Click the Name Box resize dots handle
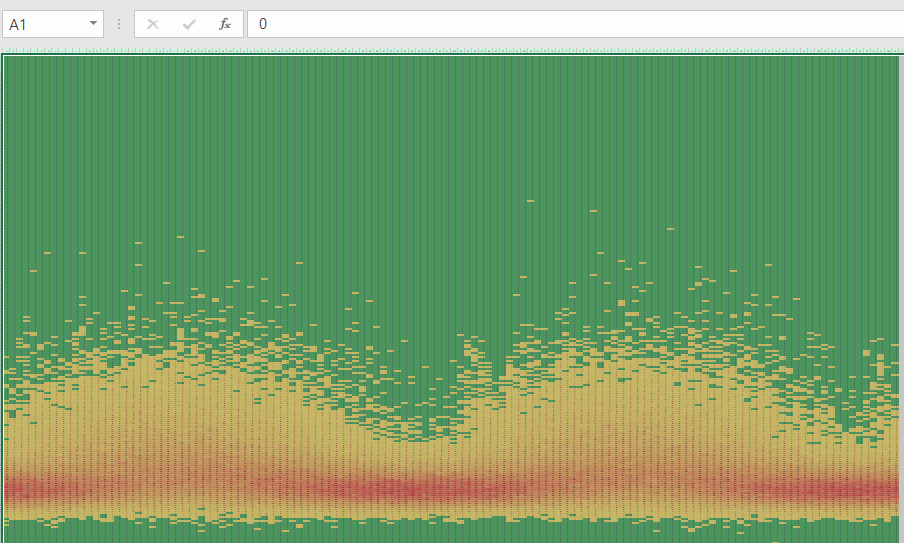904x543 pixels. coord(119,24)
